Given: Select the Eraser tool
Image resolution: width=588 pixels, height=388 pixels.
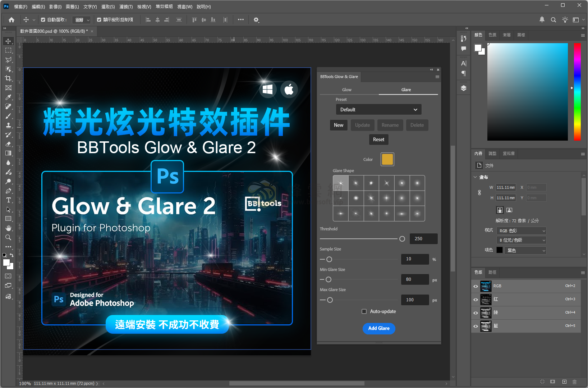Looking at the screenshot, I should click(x=8, y=144).
